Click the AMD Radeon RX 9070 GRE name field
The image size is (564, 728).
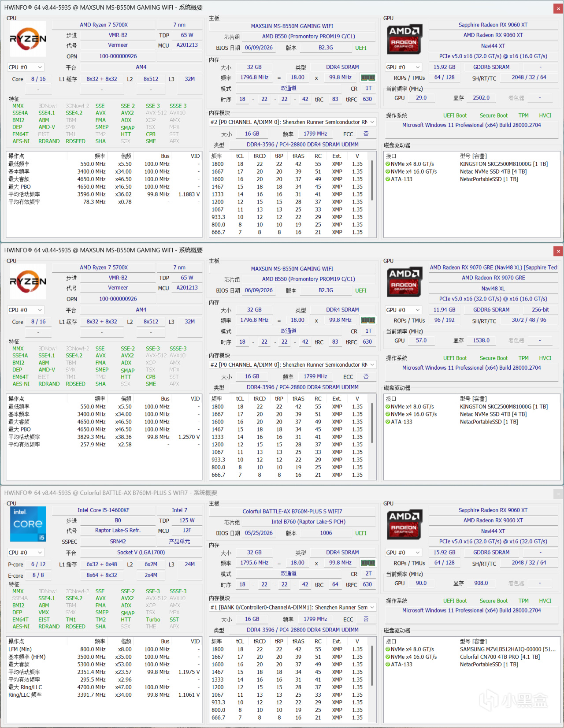click(x=493, y=278)
